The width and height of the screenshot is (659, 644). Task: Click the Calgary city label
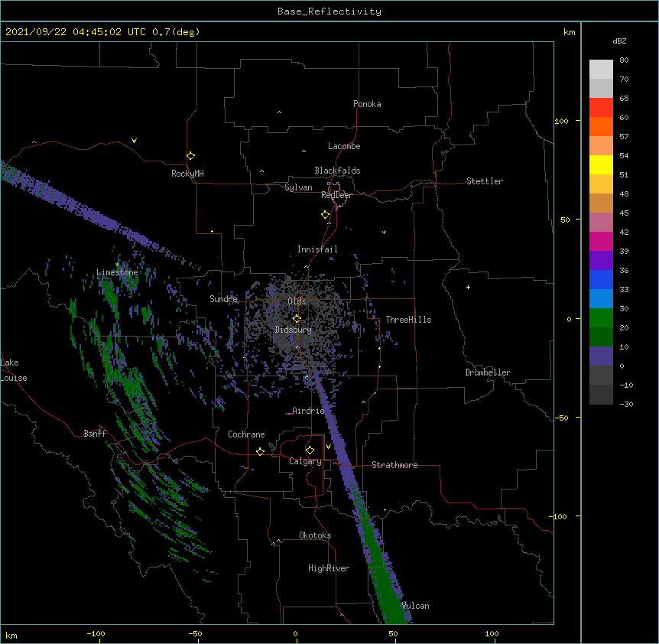click(x=305, y=461)
